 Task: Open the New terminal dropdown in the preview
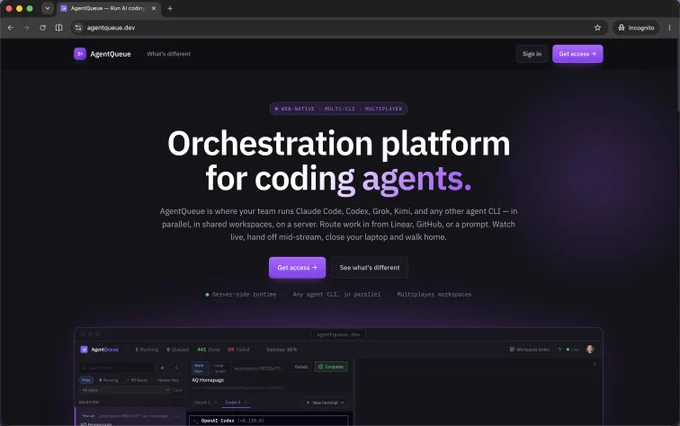pyautogui.click(x=325, y=403)
